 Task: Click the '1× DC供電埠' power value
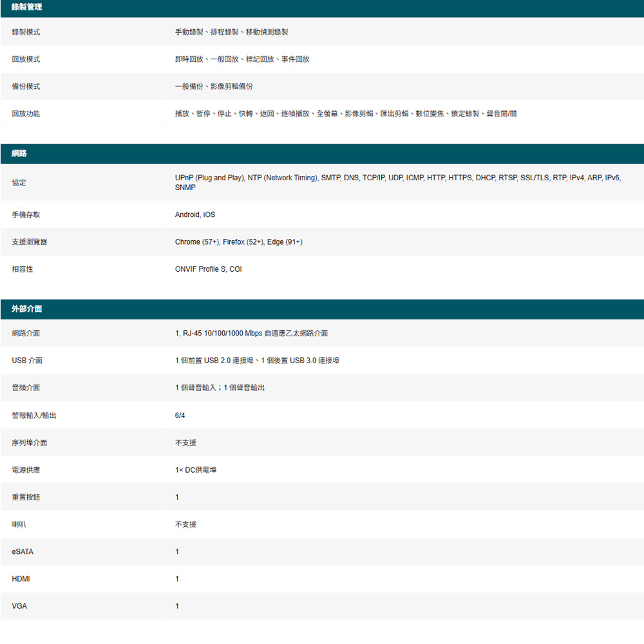[196, 470]
